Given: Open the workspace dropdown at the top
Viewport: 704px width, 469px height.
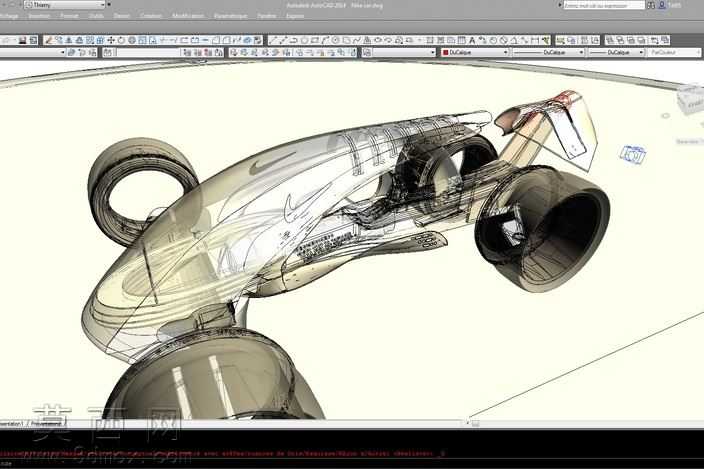Looking at the screenshot, I should click(x=65, y=5).
